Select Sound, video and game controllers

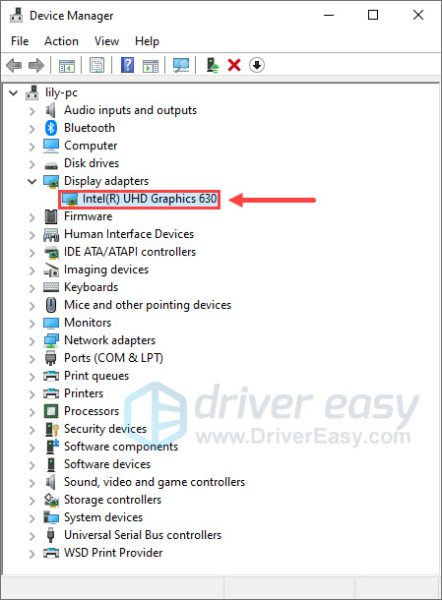click(x=154, y=482)
